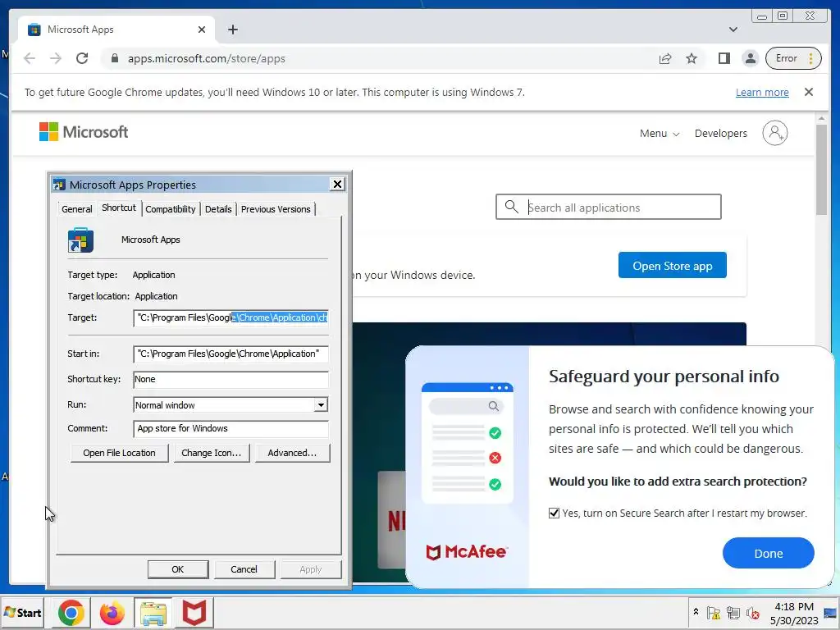Focus the Search all applications field
Screen dimensions: 840x630
click(x=608, y=207)
